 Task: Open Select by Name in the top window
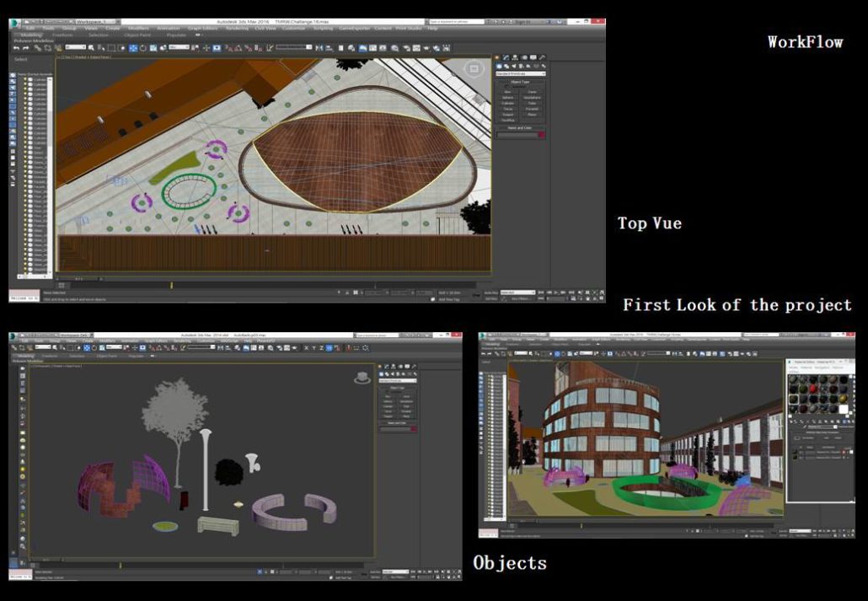101,48
